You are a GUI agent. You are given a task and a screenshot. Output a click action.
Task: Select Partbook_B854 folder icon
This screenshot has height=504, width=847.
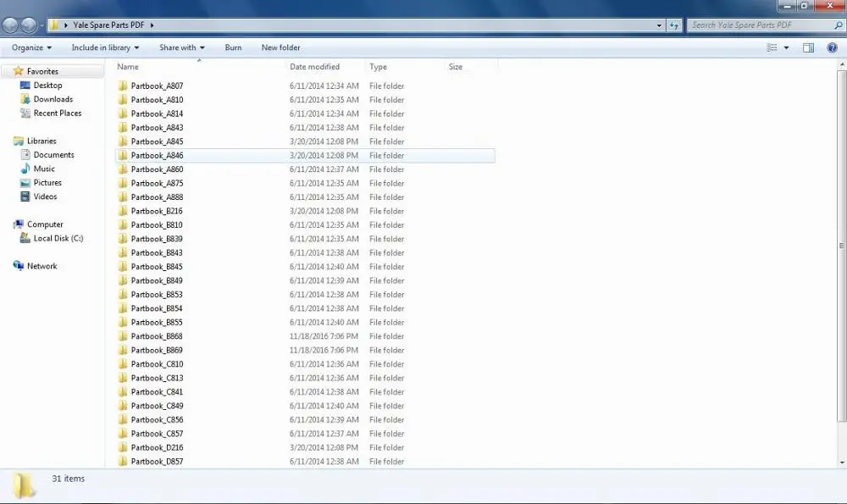pyautogui.click(x=123, y=308)
